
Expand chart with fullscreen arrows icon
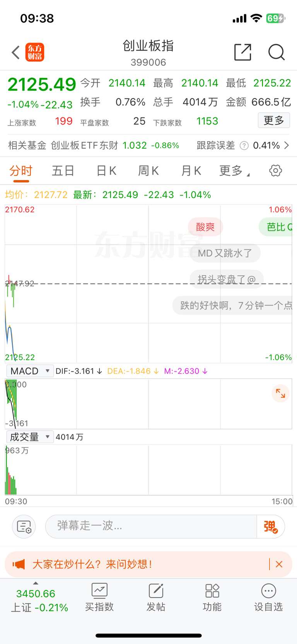pos(280,394)
